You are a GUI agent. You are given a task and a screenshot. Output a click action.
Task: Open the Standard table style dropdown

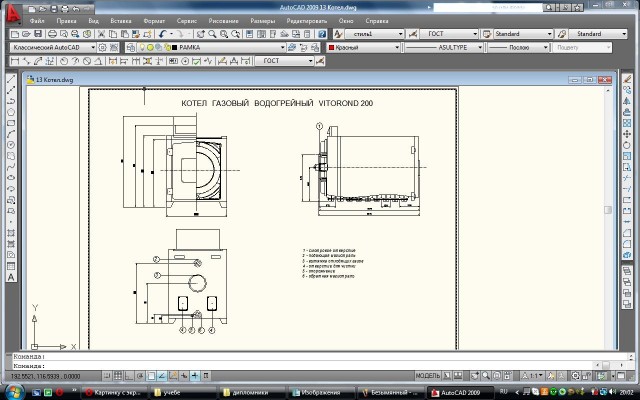pyautogui.click(x=550, y=34)
